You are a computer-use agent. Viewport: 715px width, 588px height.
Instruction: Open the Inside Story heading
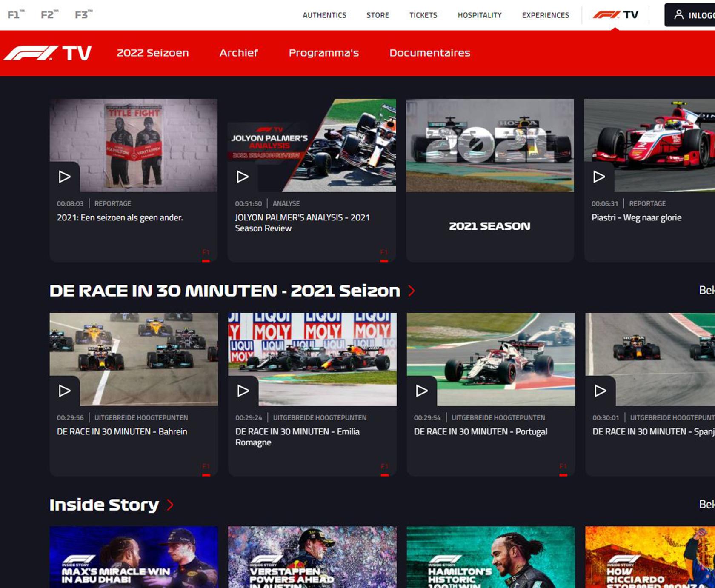tap(104, 505)
